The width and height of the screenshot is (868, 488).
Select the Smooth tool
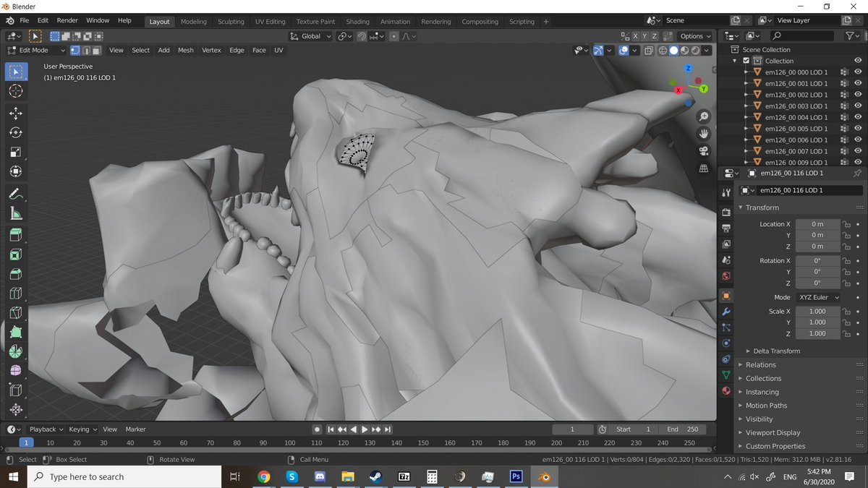pyautogui.click(x=16, y=370)
